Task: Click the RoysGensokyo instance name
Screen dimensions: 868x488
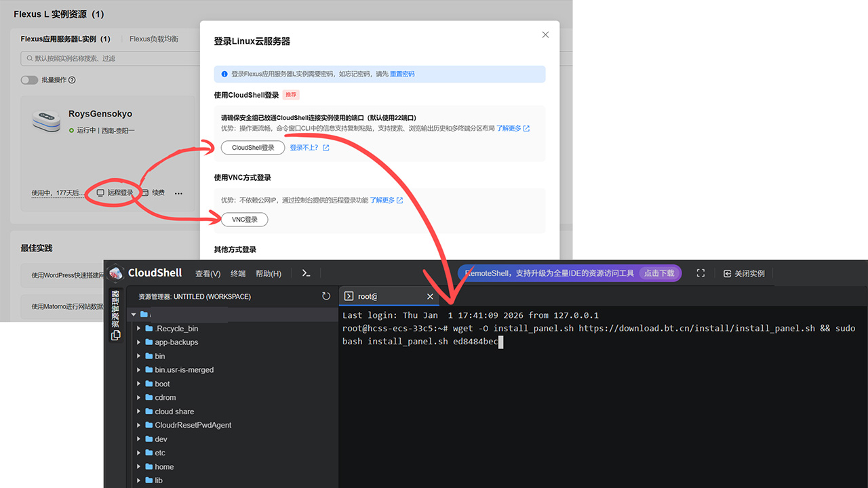Action: click(100, 114)
